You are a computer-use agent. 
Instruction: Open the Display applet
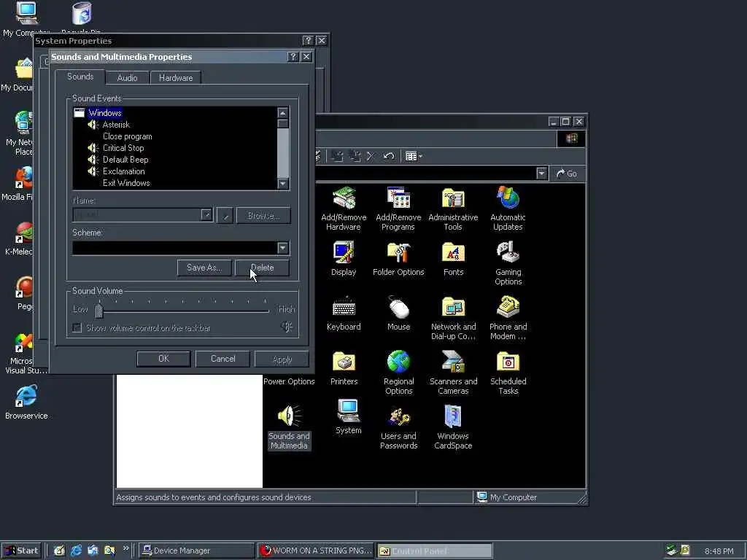point(344,259)
